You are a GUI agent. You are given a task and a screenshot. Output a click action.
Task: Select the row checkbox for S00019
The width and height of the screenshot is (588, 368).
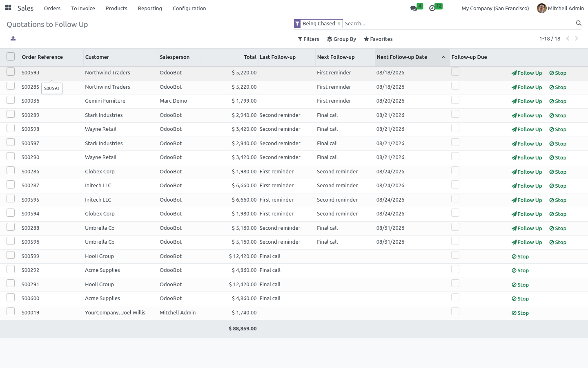(x=11, y=312)
